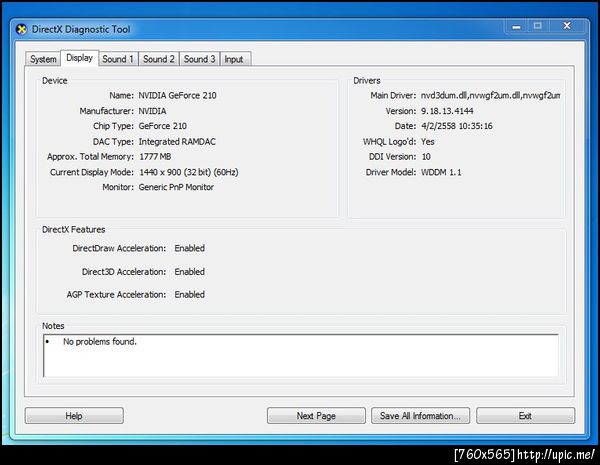Image resolution: width=600 pixels, height=465 pixels.
Task: Go to the Sound 3 tab
Action: 199,59
